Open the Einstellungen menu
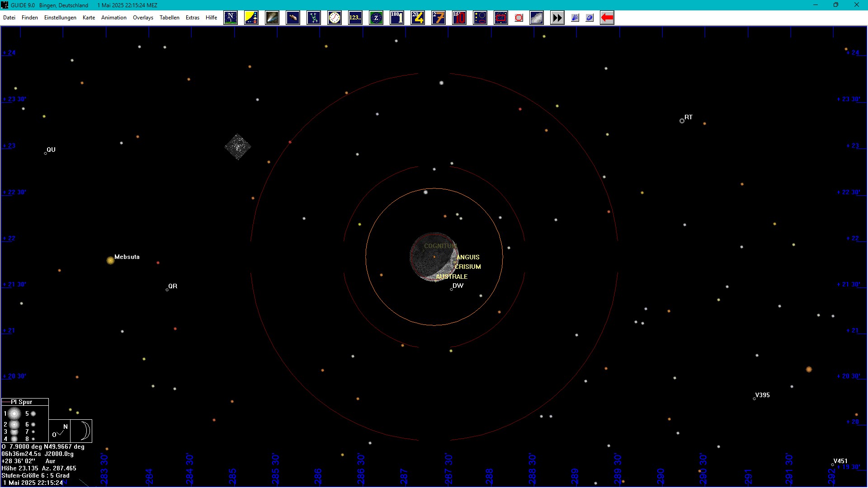Viewport: 868px width, 488px height. pos(60,18)
